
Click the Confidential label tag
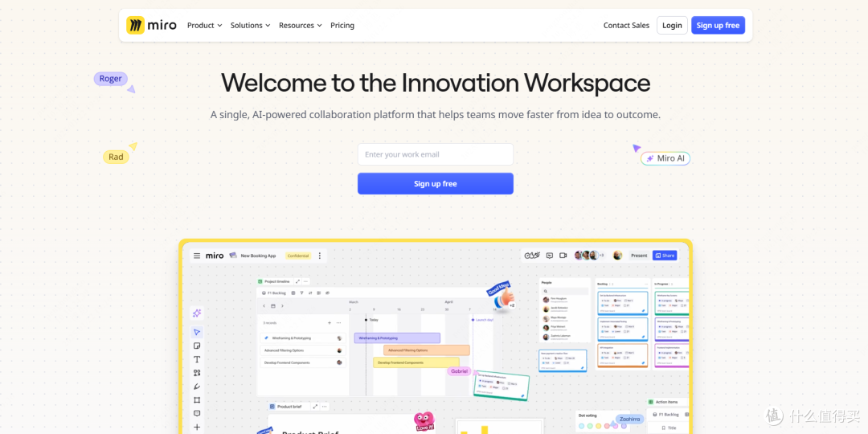click(x=298, y=256)
